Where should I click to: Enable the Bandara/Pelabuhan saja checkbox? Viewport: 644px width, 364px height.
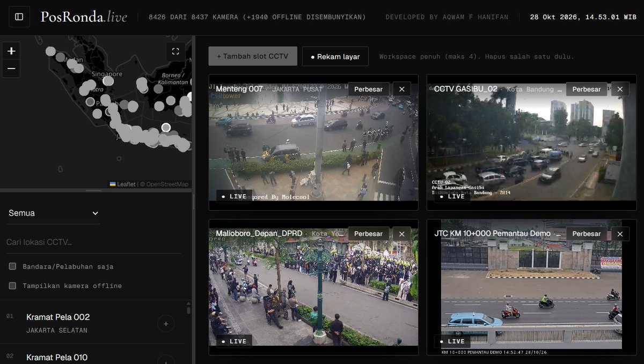(x=12, y=266)
